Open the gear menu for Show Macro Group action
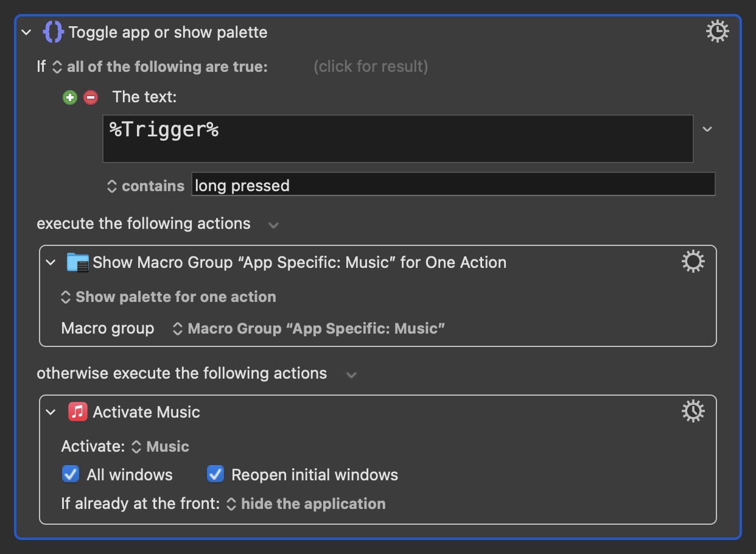Viewport: 756px width, 554px height. point(693,262)
